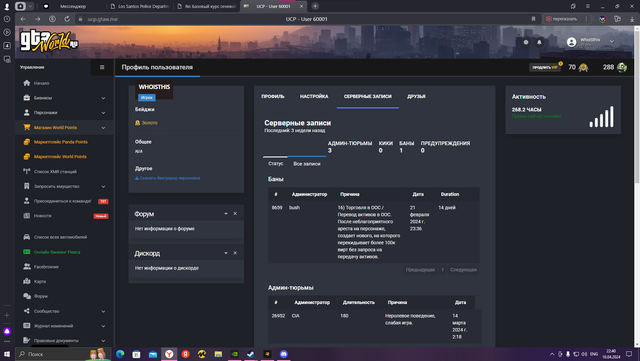Expand Журнал изменений menu
The width and height of the screenshot is (640, 361).
tap(64, 326)
